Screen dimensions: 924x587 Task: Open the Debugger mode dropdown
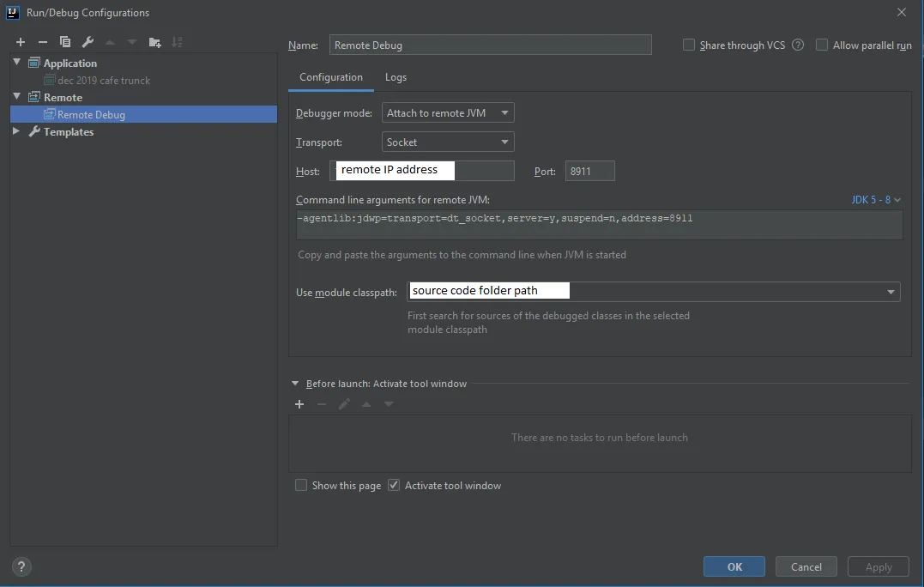(448, 112)
